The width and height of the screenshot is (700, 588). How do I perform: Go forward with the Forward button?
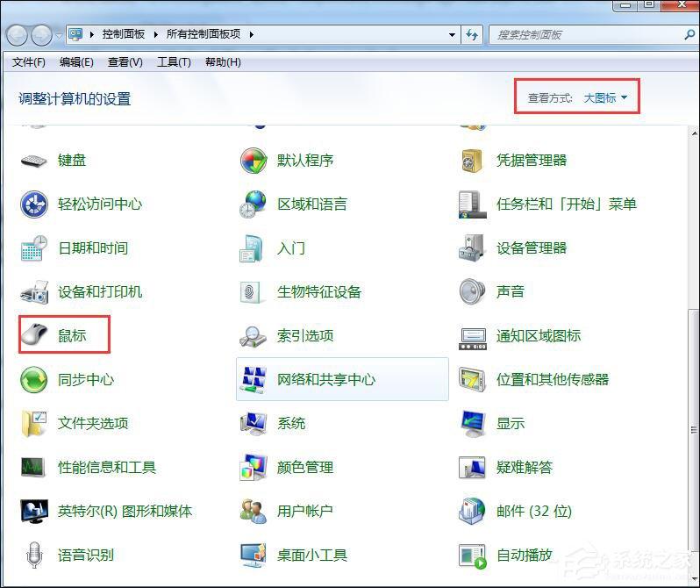(41, 35)
